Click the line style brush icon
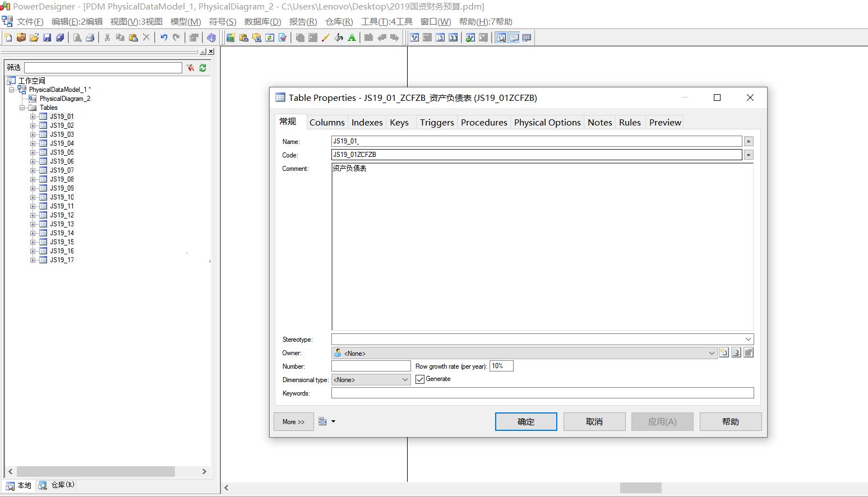868x497 pixels. click(326, 38)
